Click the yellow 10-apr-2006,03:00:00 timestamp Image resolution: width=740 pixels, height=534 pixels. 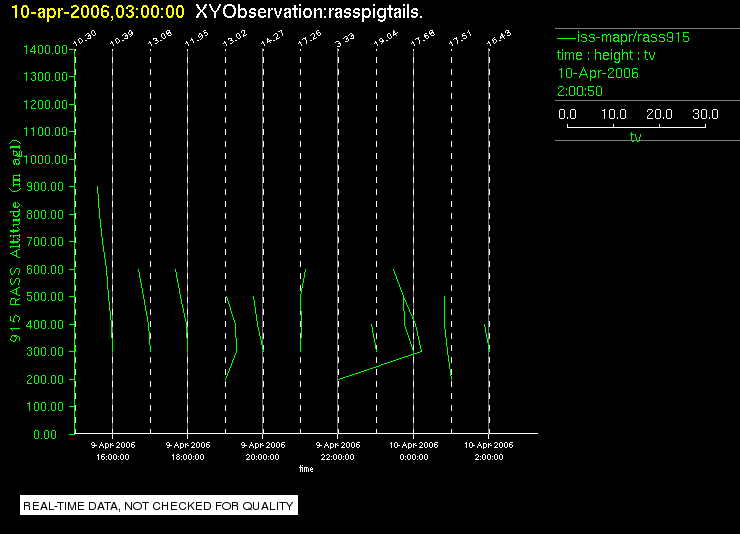point(98,12)
